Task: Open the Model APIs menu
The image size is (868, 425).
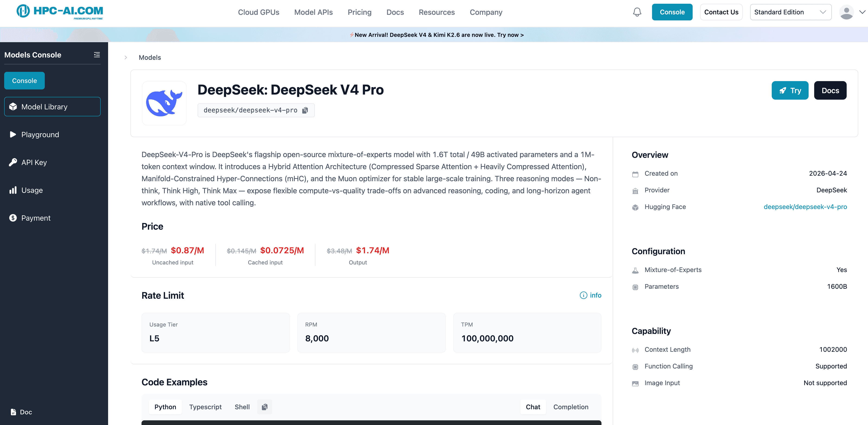Action: (313, 12)
